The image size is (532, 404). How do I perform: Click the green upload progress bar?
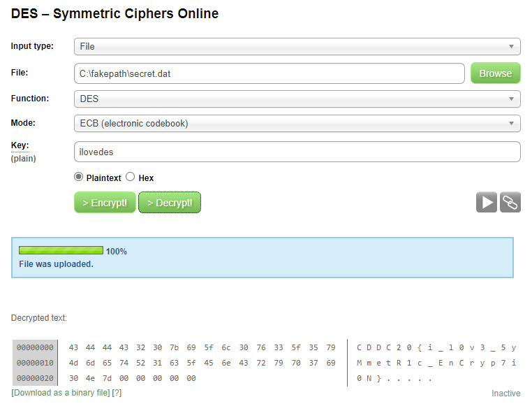(x=61, y=250)
